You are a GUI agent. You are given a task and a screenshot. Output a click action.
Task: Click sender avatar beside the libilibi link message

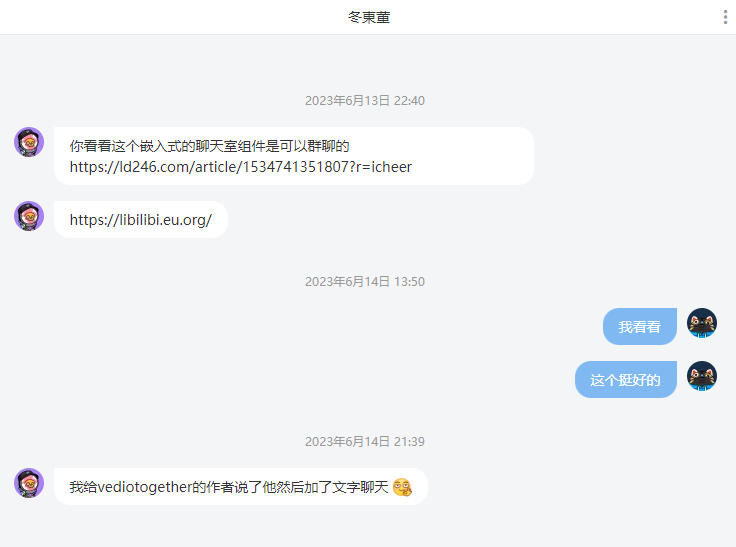coord(29,216)
